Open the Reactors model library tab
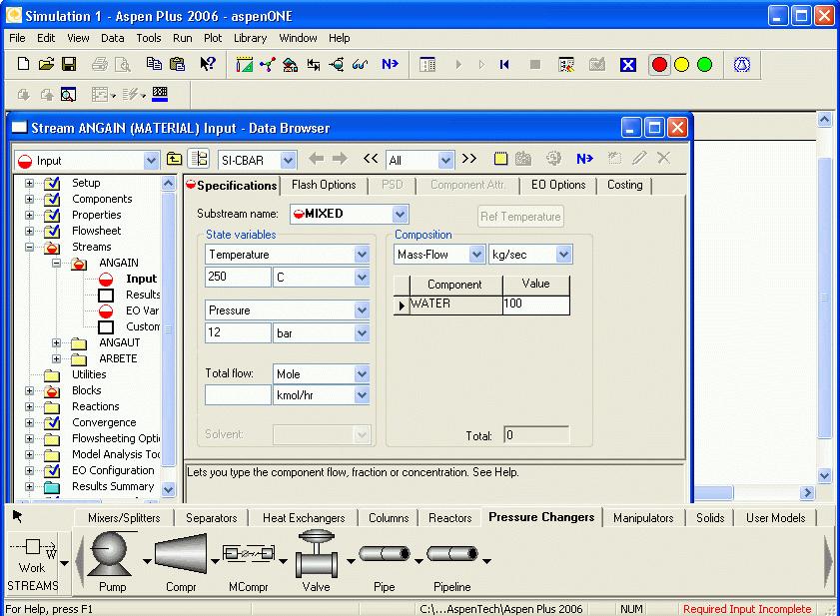Viewport: 840px width, 616px height. [x=450, y=518]
